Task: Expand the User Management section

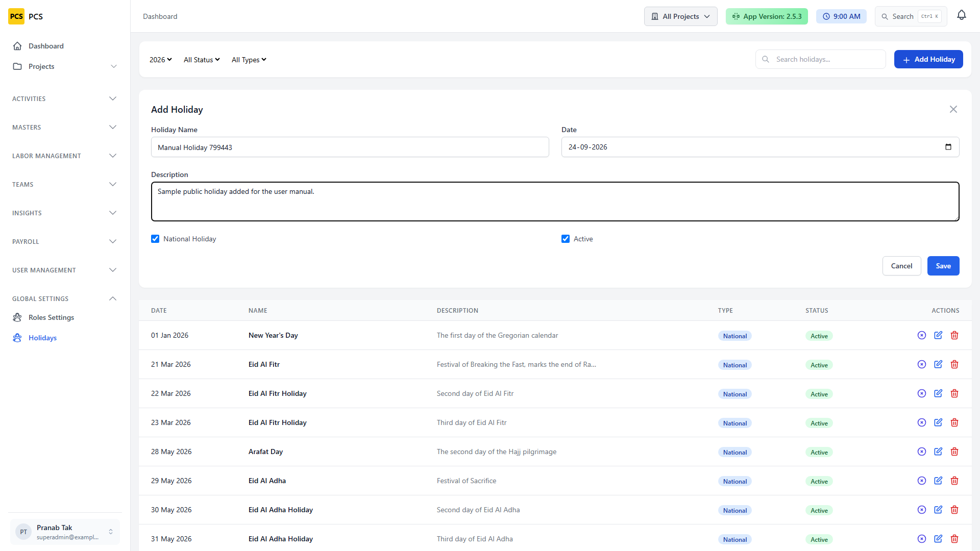Action: pyautogui.click(x=65, y=270)
